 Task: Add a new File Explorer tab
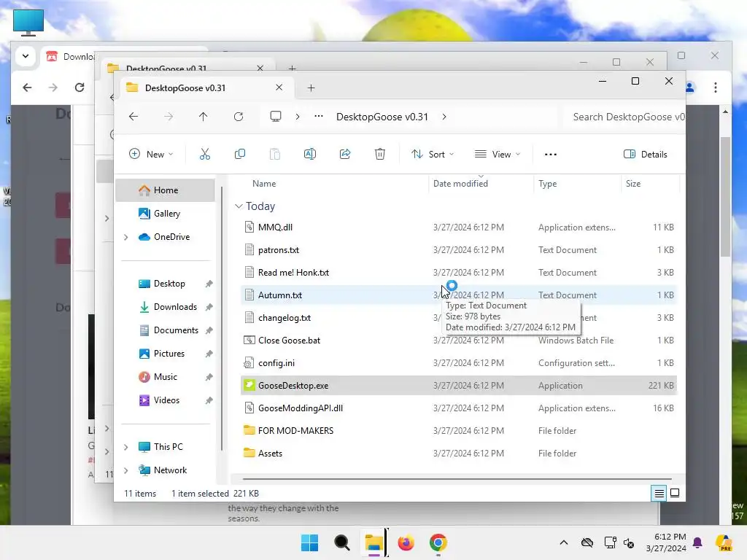coord(311,88)
